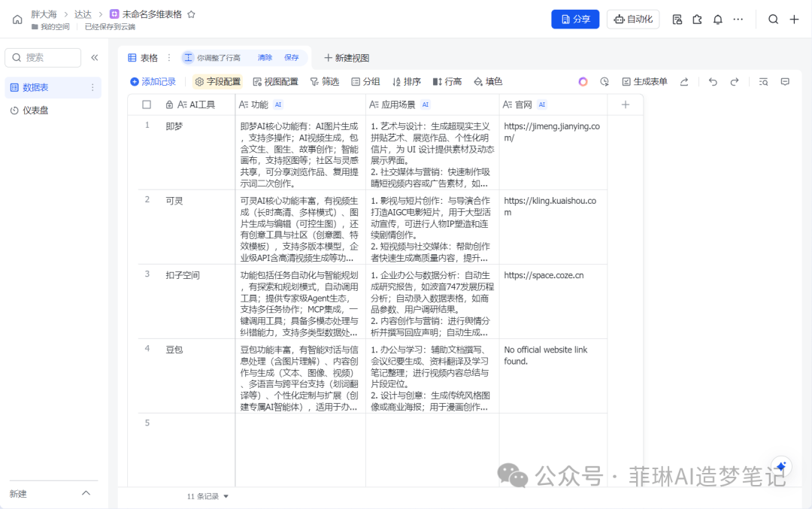Open the space.coze.cn website cell
The image size is (812, 509).
coord(553,301)
